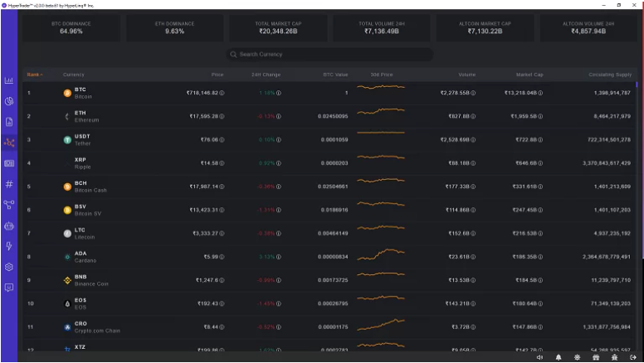
Task: Click the info icon beside ETH 24H change
Action: (x=279, y=117)
